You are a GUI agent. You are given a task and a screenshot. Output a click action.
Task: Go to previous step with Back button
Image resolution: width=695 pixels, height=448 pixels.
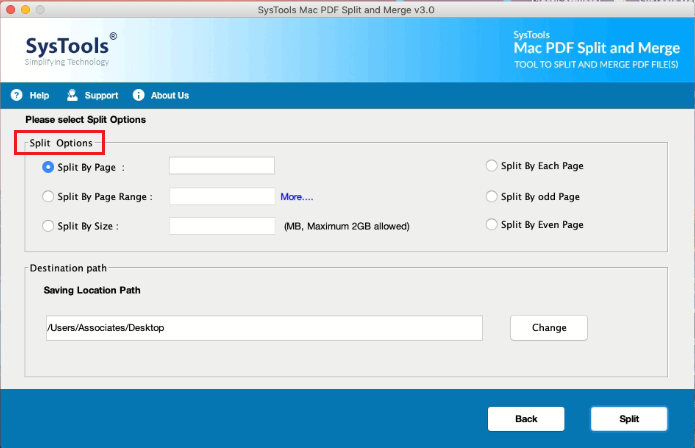click(526, 419)
